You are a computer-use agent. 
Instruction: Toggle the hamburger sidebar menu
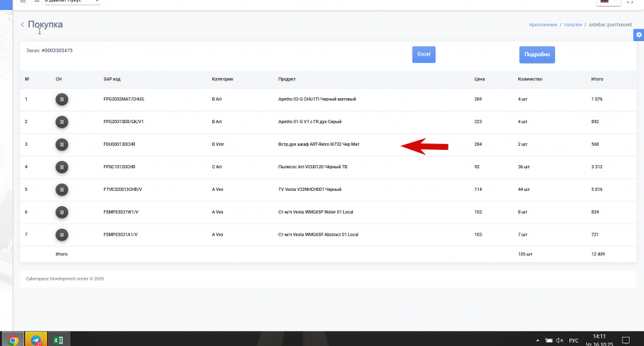coord(23,1)
